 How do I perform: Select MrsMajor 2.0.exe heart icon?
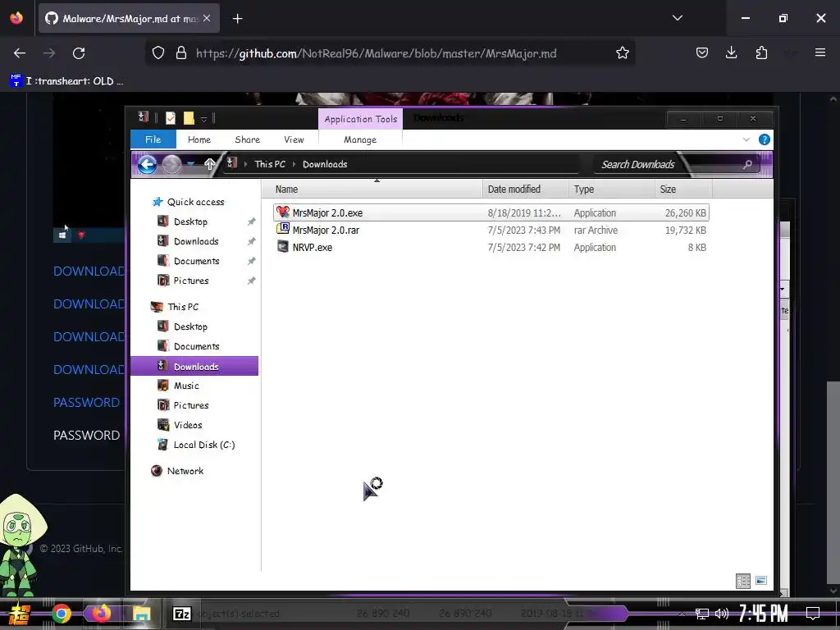point(283,212)
